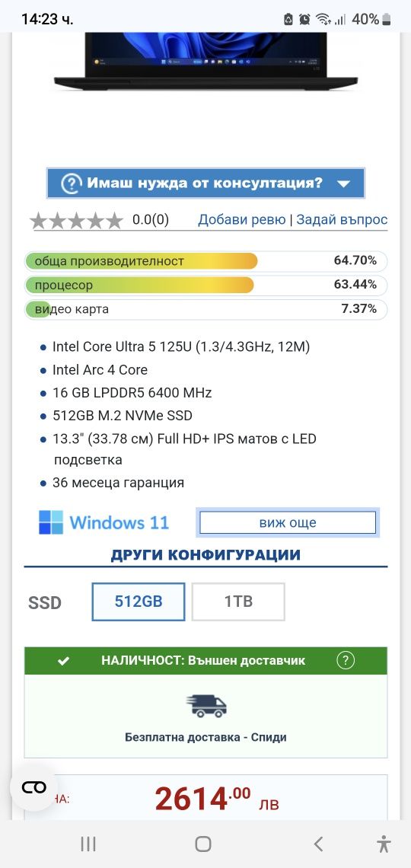Open recent apps navigation button
The height and width of the screenshot is (868, 411).
[x=88, y=844]
